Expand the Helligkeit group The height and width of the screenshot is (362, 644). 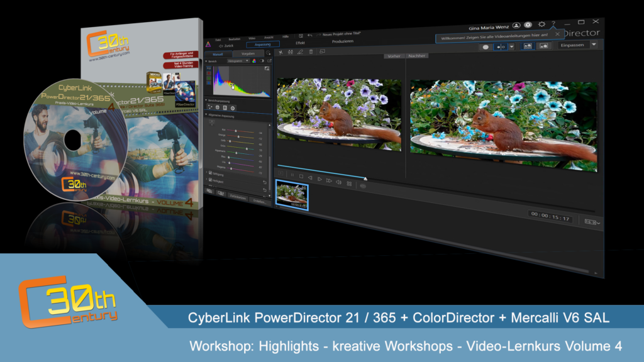pos(206,180)
